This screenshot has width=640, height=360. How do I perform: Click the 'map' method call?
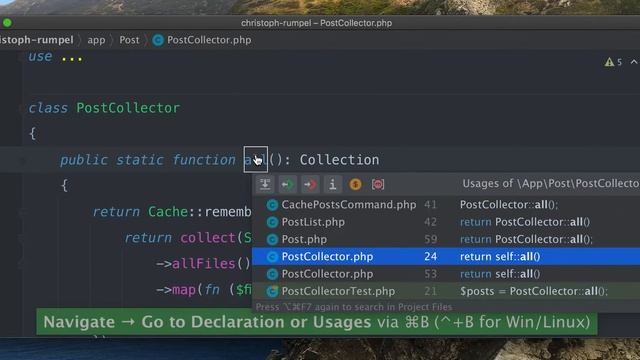(184, 290)
